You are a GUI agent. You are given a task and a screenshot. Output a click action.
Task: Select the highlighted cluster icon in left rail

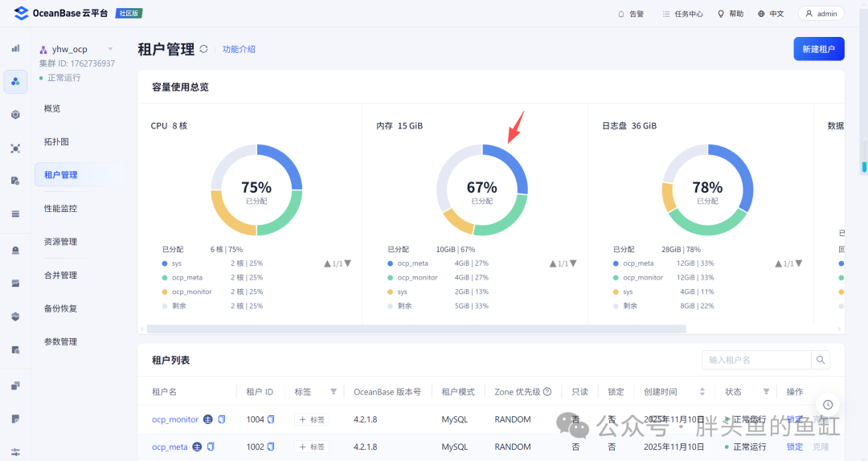coord(15,81)
